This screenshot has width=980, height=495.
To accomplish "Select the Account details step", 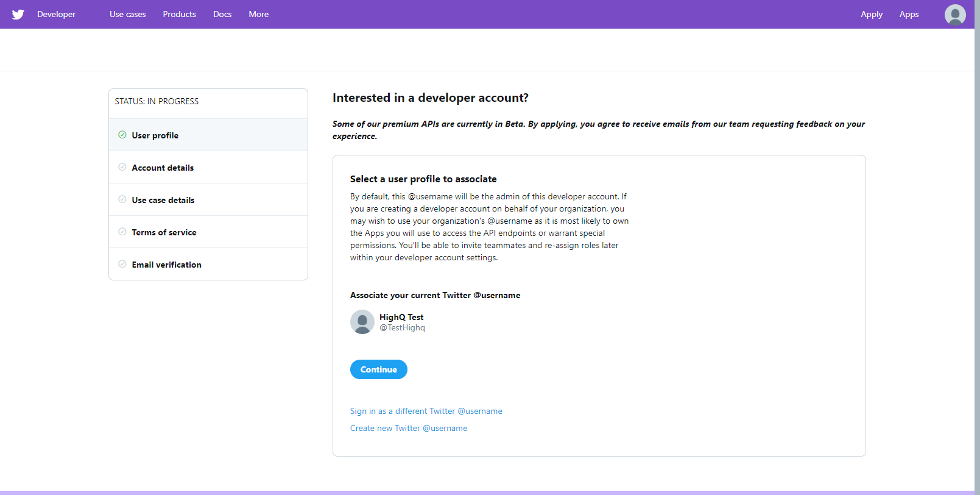I will click(163, 168).
